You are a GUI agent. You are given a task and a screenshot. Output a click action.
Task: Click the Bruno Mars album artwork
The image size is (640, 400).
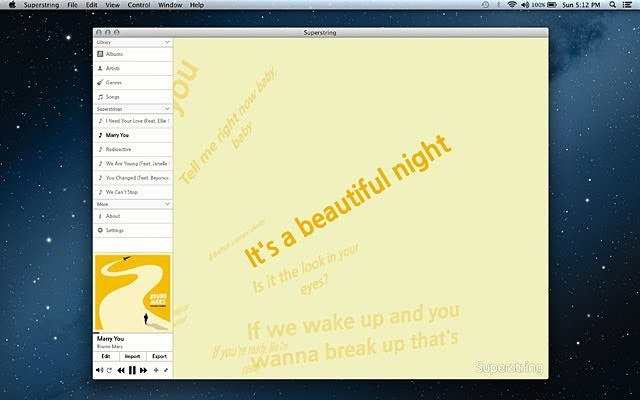coord(133,292)
